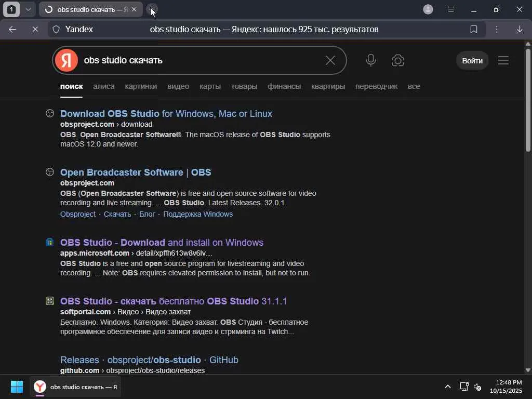Screen dimensions: 532x399
Task: Click the scrollbar down arrow
Action: 528,370
